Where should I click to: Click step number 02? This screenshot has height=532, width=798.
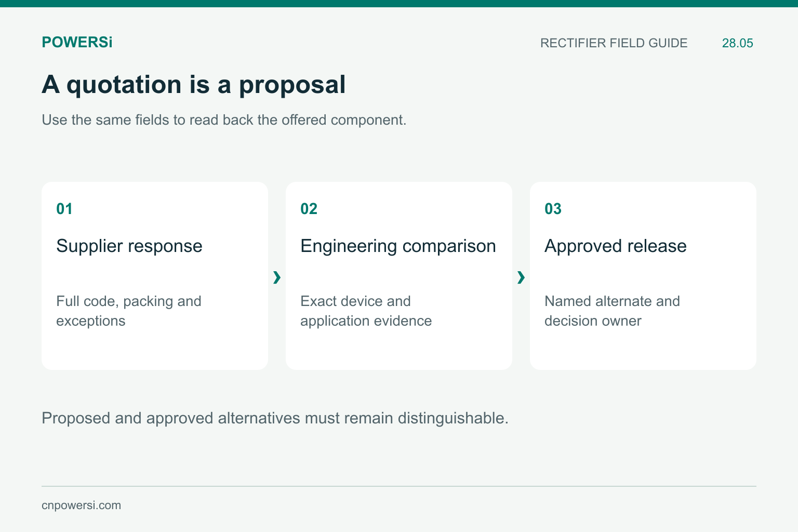pyautogui.click(x=309, y=209)
